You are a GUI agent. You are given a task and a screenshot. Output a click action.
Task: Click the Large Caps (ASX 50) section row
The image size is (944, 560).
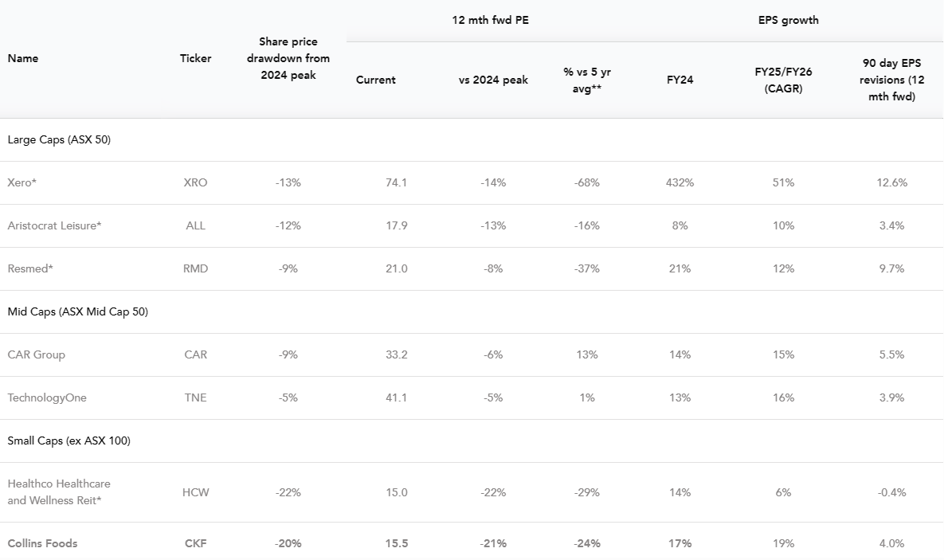pyautogui.click(x=59, y=139)
